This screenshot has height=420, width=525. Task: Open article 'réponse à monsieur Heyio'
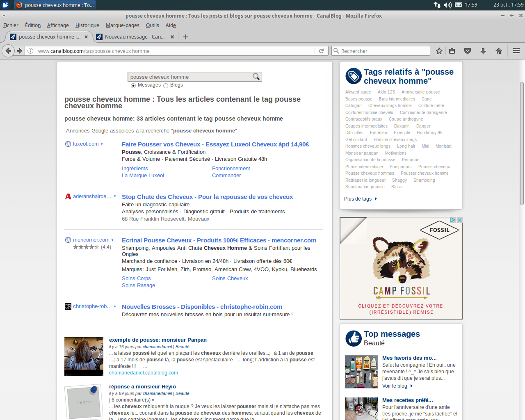[x=142, y=387]
